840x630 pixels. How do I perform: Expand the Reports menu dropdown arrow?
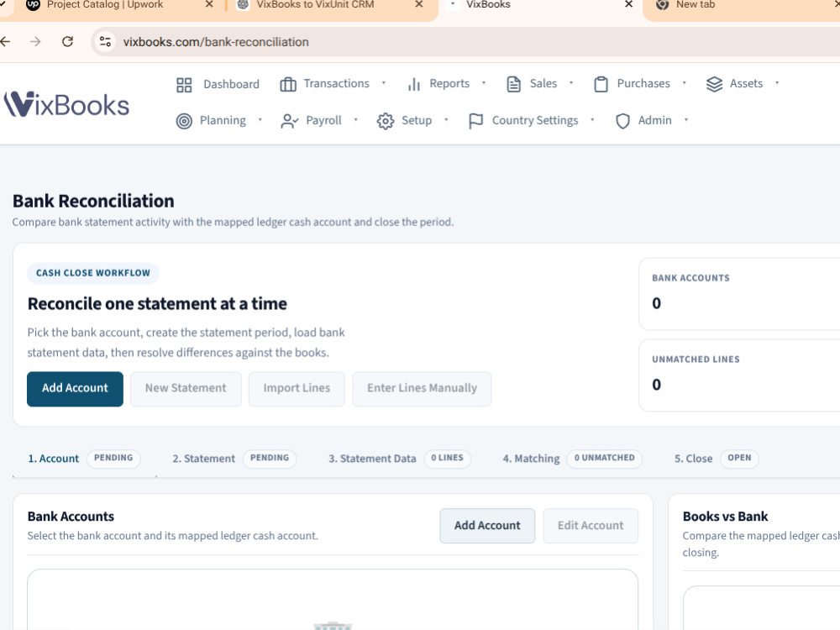(x=484, y=83)
